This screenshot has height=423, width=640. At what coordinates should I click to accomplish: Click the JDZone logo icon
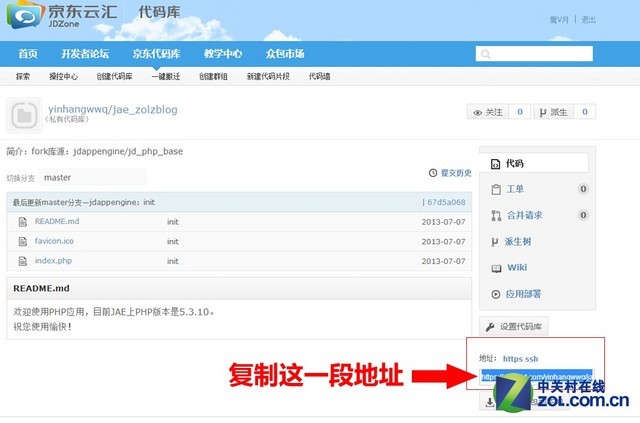[24, 15]
